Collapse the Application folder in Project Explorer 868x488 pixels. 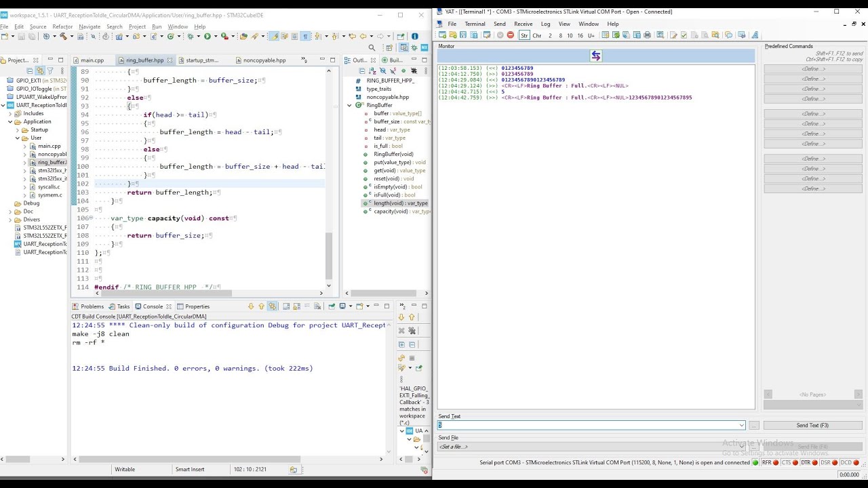point(10,122)
